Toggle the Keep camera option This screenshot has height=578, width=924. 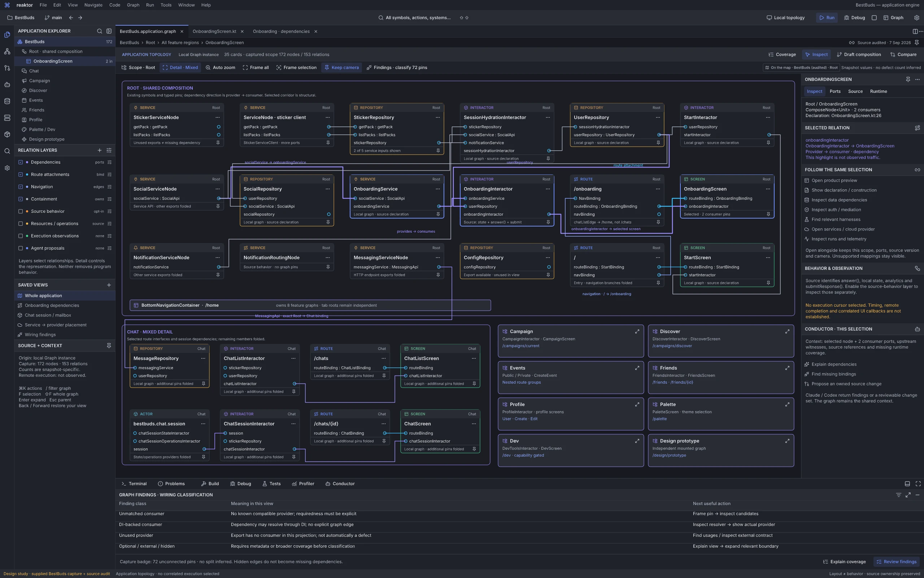[341, 68]
